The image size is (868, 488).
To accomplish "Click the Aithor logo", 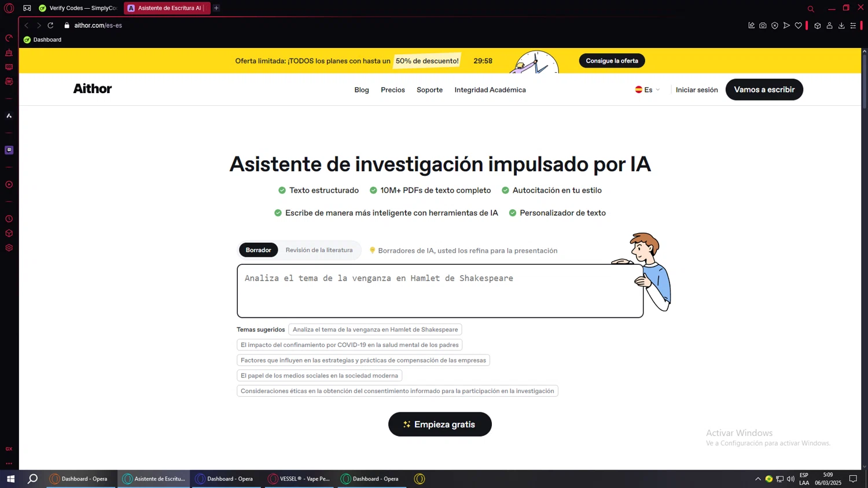I will tap(93, 88).
